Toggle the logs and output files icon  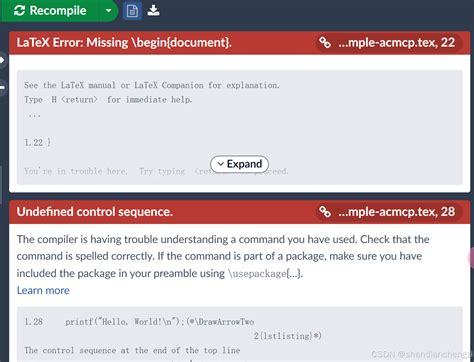(x=132, y=11)
